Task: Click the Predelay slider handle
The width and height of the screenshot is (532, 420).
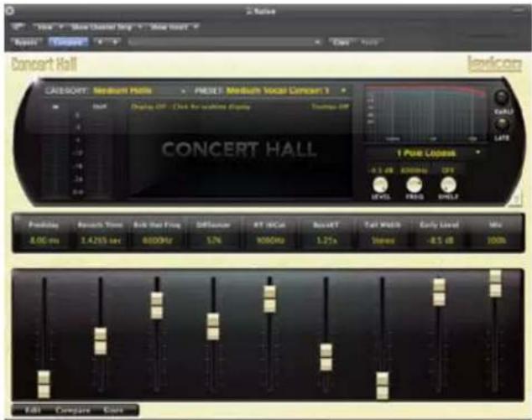Action: coord(44,384)
